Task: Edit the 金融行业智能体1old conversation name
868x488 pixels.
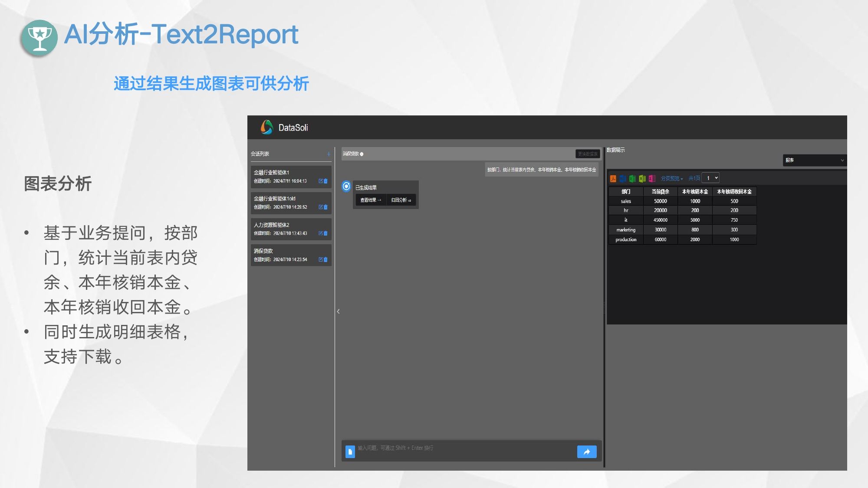Action: pos(321,207)
